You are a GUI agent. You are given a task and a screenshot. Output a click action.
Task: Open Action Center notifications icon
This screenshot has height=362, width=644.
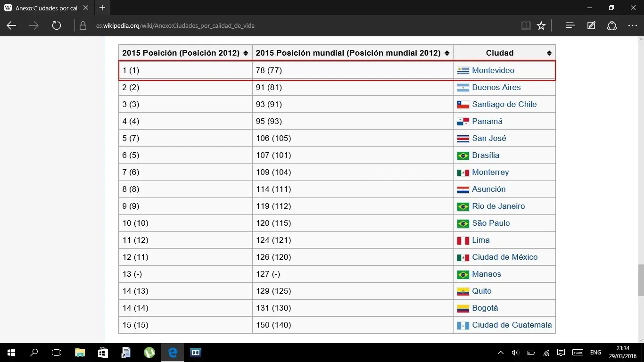(x=561, y=353)
